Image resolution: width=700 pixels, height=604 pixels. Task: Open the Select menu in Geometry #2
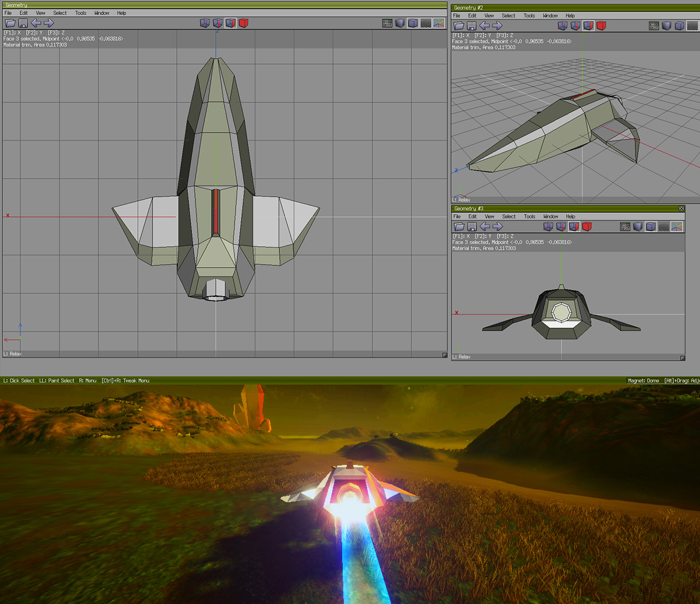point(508,16)
